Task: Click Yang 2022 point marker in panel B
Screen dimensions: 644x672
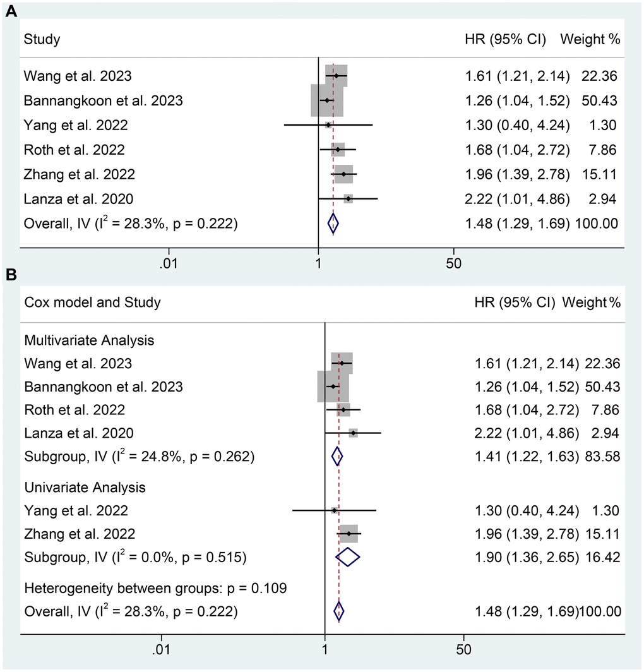Action: click(334, 510)
